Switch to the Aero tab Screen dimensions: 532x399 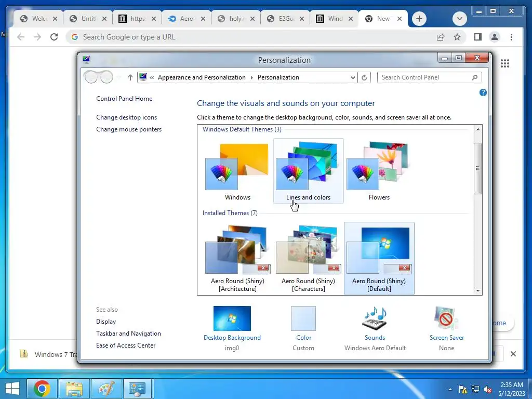(x=186, y=19)
